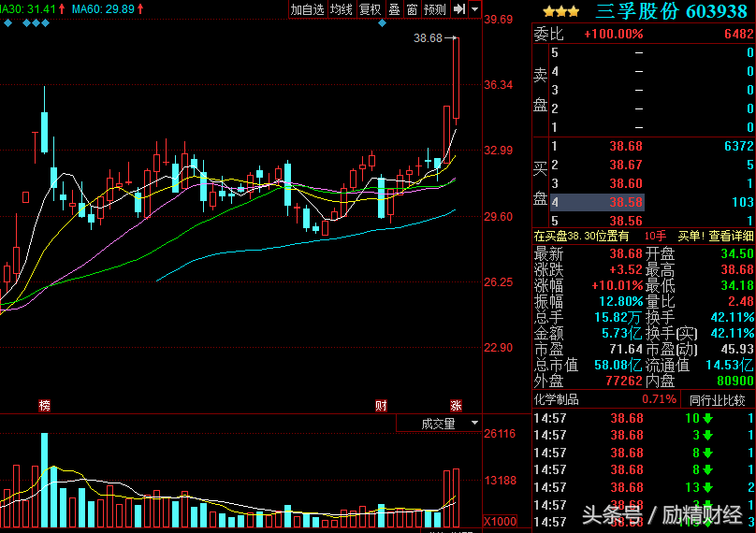Click the 市盈 value 71.64
The width and height of the screenshot is (756, 533).
626,349
